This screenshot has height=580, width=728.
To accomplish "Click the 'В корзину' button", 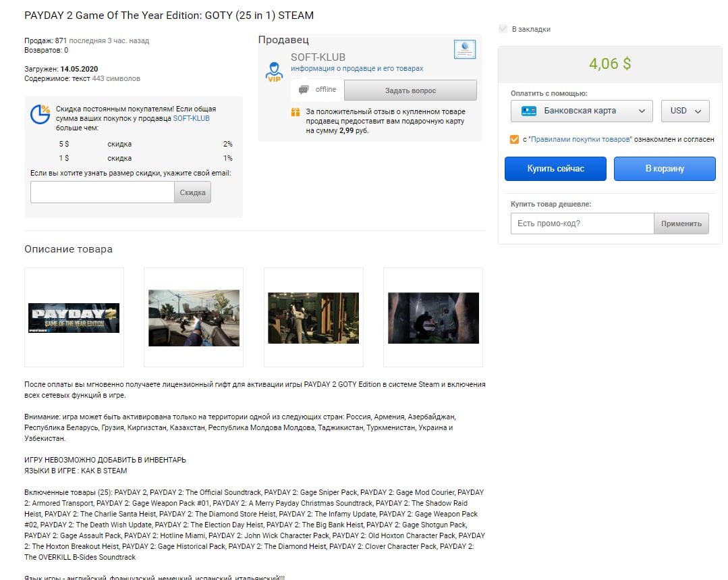I will 665,169.
